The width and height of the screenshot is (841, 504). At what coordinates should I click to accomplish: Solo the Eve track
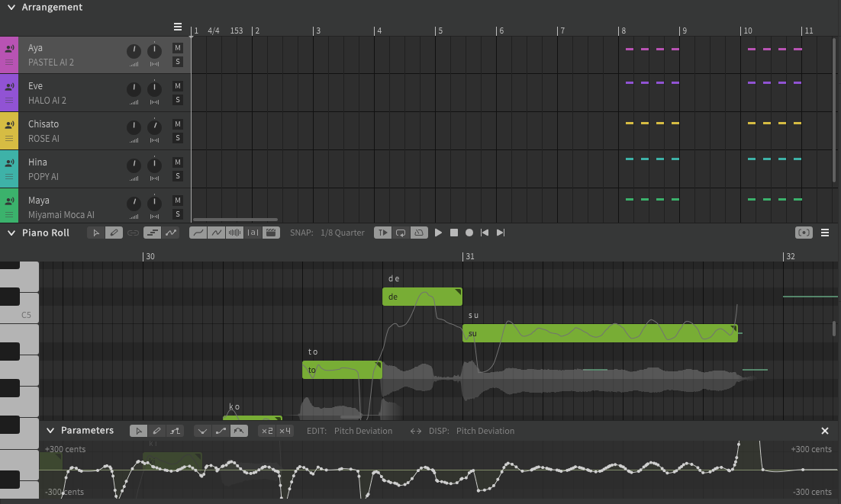tap(178, 100)
